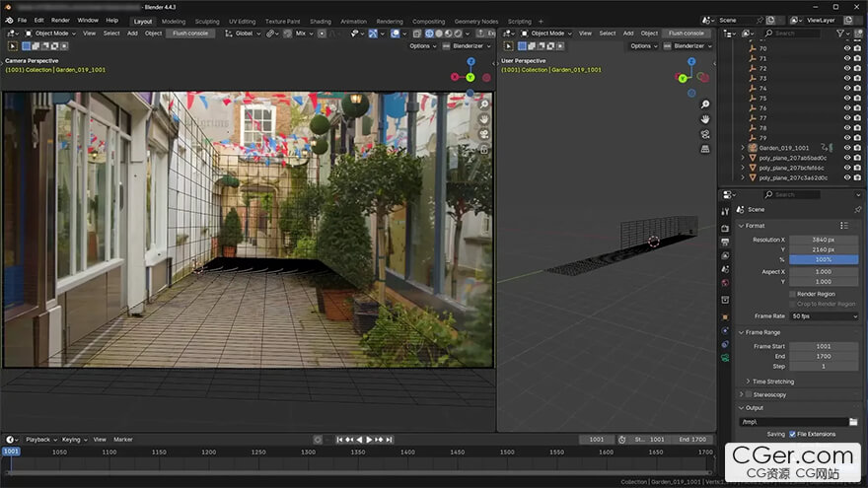Open the Object properties tab

click(x=725, y=317)
